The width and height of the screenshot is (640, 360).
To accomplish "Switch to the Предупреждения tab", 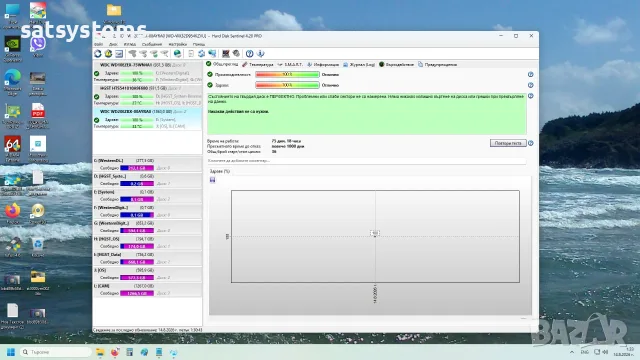I will [x=437, y=64].
